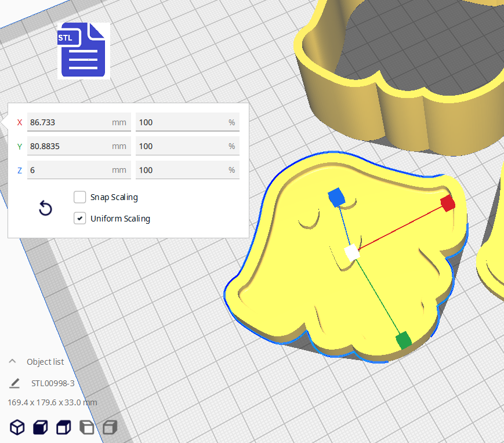Grab the green Y-axis scale handle
This screenshot has width=504, height=443.
point(403,340)
